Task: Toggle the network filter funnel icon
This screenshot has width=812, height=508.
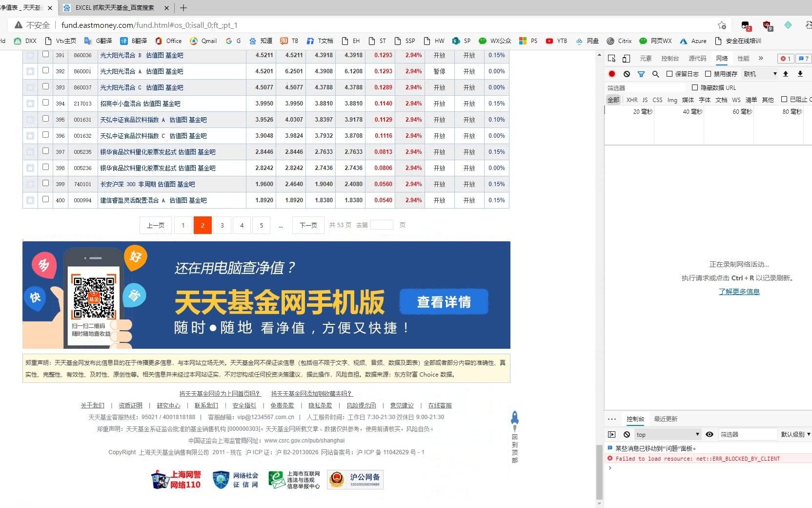Action: (641, 74)
